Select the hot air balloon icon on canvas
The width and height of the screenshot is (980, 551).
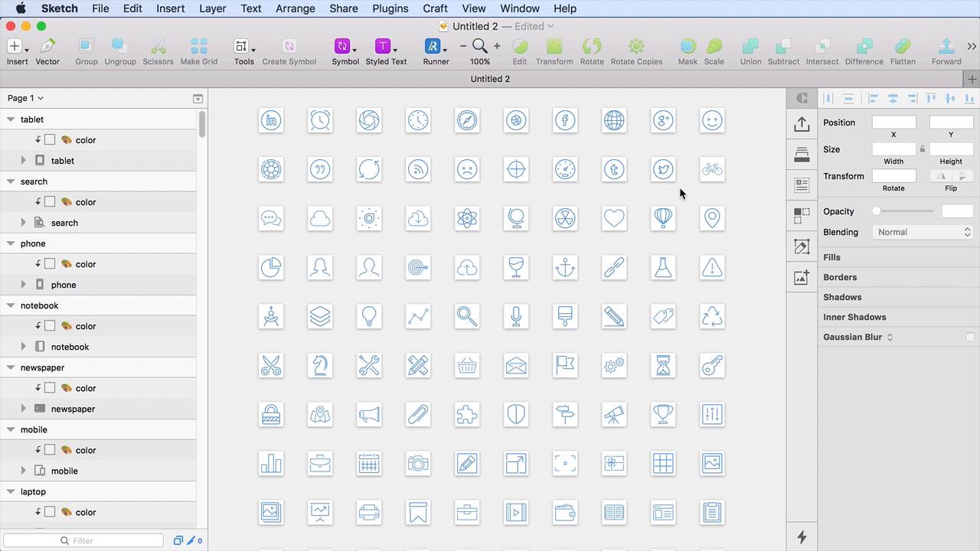click(663, 218)
